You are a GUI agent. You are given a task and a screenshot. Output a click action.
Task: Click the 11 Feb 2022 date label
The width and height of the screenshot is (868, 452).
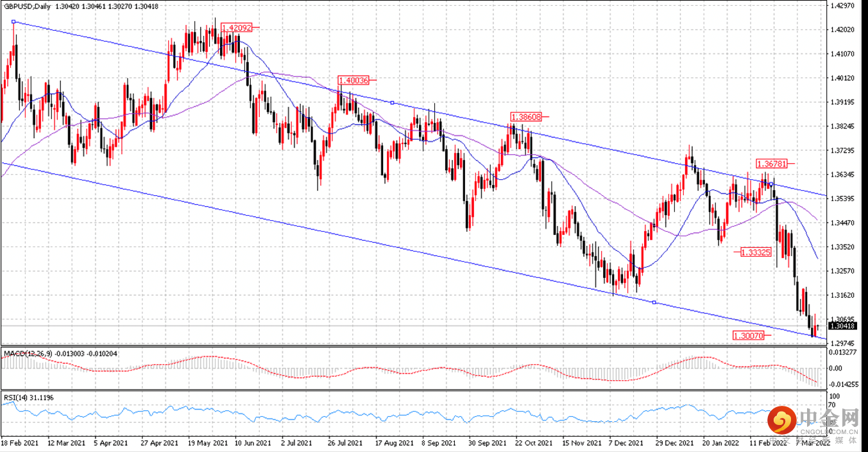(x=767, y=443)
